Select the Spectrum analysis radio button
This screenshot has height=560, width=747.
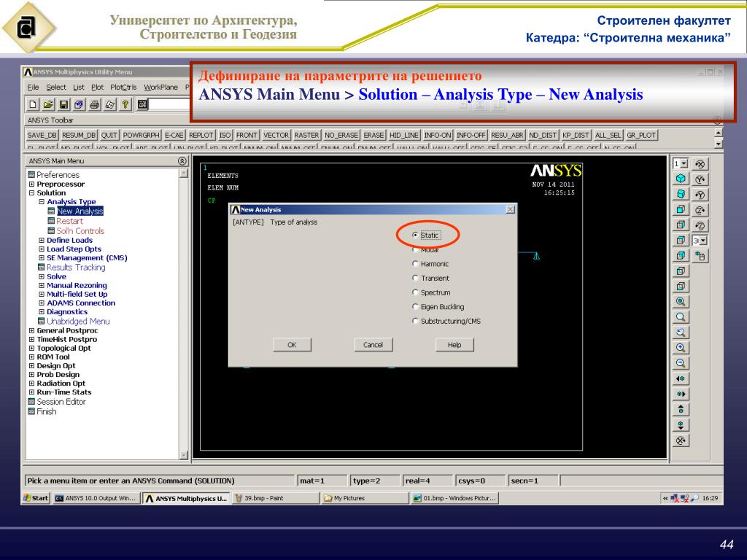415,292
